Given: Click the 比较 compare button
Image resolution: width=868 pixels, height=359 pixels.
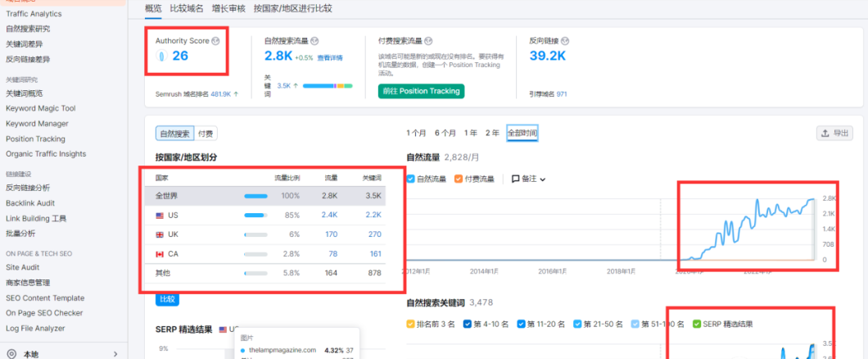Looking at the screenshot, I should 167,299.
